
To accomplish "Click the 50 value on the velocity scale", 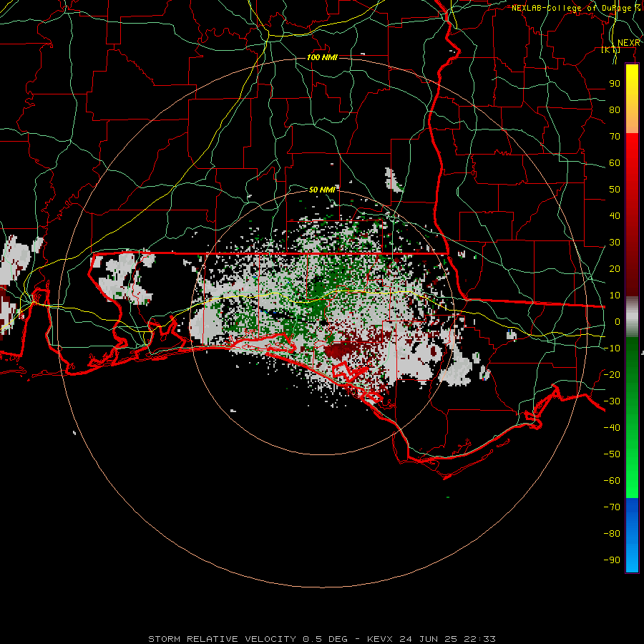I will (x=615, y=190).
